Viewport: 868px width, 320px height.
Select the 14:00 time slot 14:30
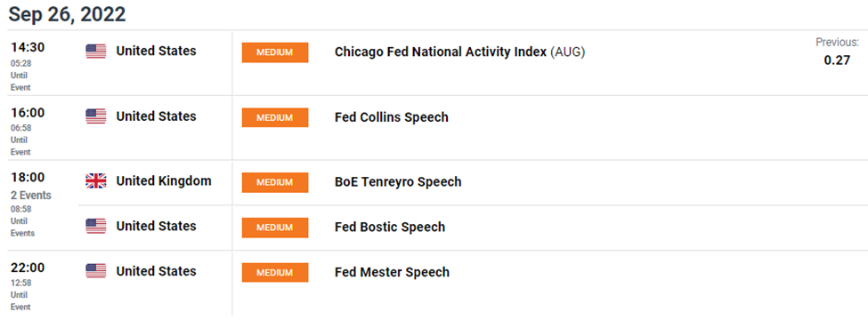(28, 47)
